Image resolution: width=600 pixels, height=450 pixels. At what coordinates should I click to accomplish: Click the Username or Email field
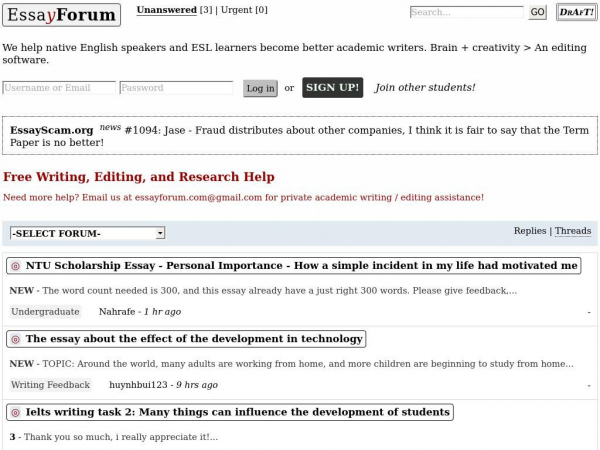point(59,88)
